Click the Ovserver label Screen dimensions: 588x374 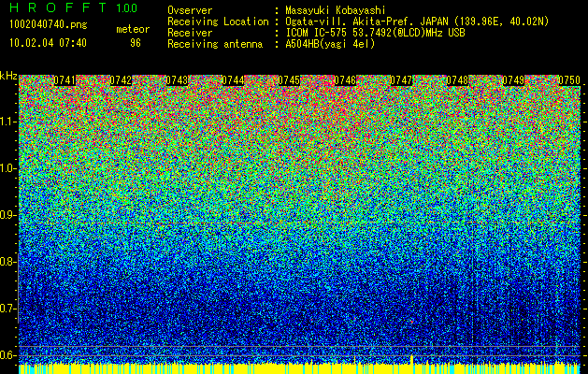point(190,10)
